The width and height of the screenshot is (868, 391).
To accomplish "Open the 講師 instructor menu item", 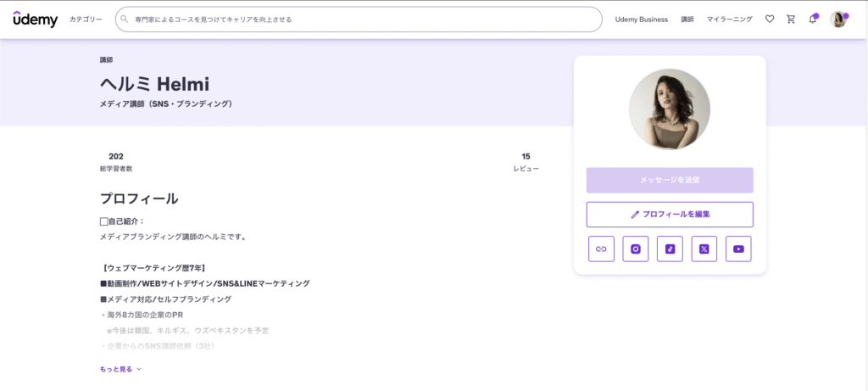I will (687, 19).
